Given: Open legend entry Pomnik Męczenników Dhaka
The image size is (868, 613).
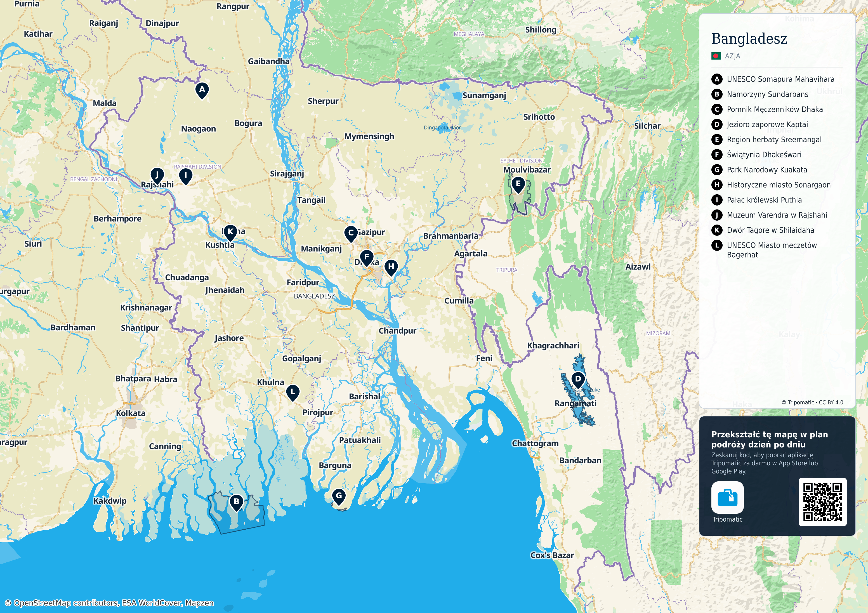Looking at the screenshot, I should click(x=775, y=110).
